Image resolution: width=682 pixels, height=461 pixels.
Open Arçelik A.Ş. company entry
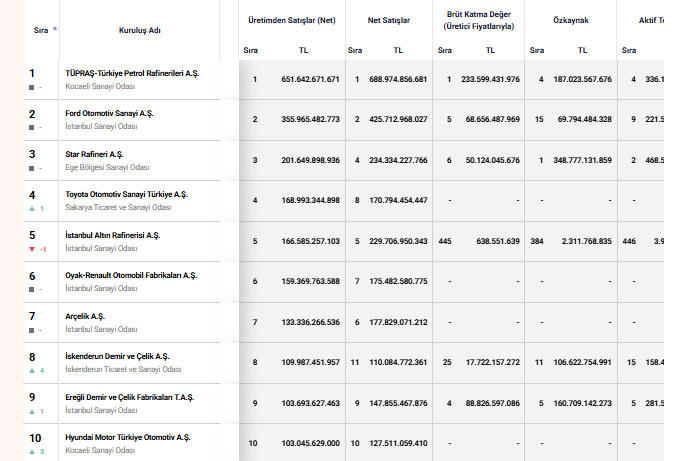pyautogui.click(x=85, y=316)
